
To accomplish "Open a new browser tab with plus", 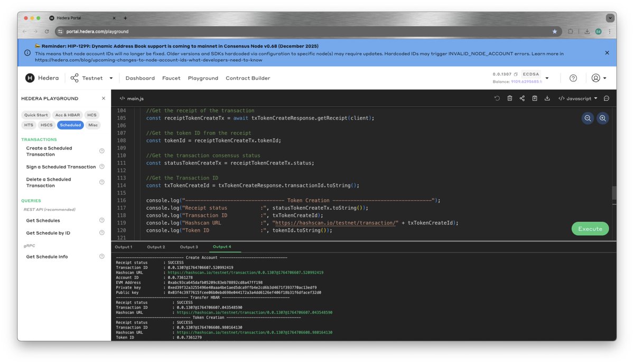I will (x=125, y=18).
